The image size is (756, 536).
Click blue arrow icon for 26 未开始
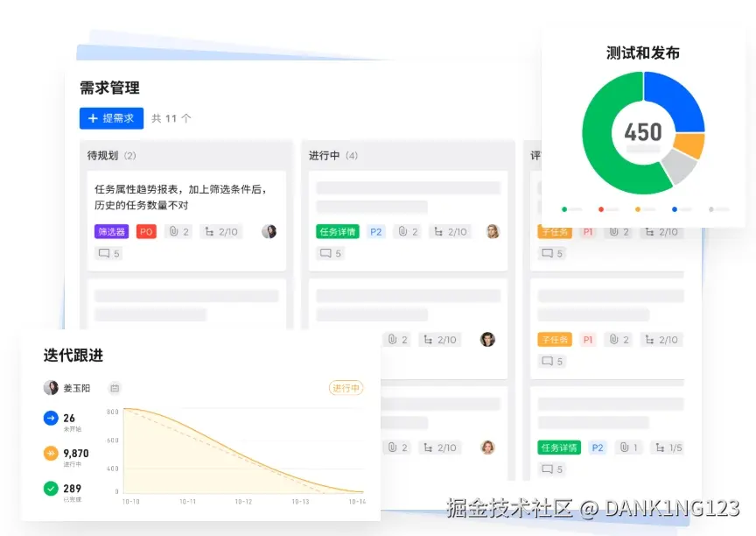point(51,418)
